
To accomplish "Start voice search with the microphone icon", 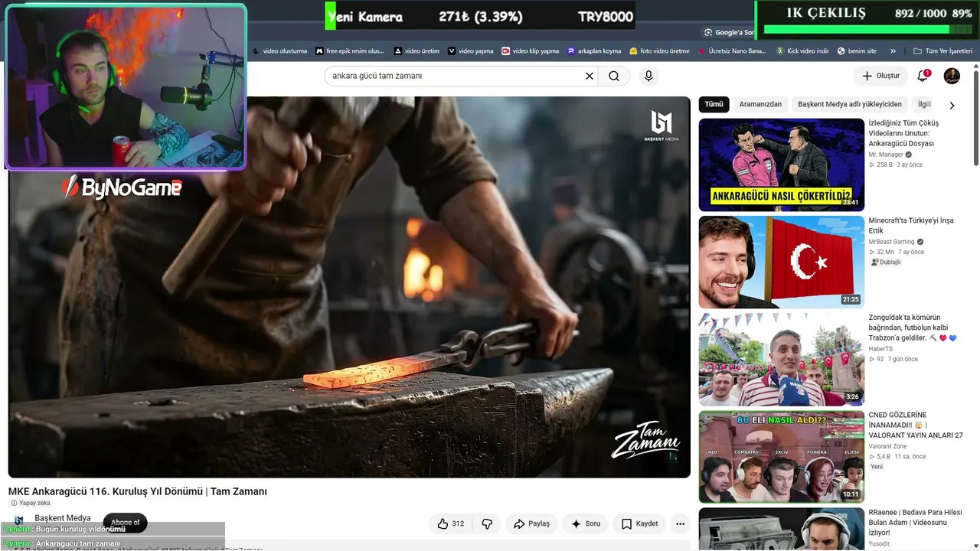I will click(x=648, y=76).
